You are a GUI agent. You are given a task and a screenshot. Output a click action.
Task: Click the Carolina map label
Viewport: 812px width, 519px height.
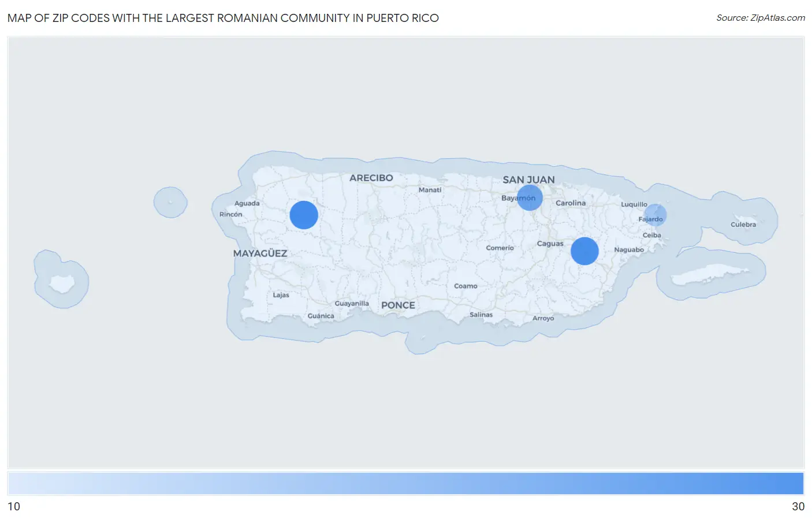point(571,203)
